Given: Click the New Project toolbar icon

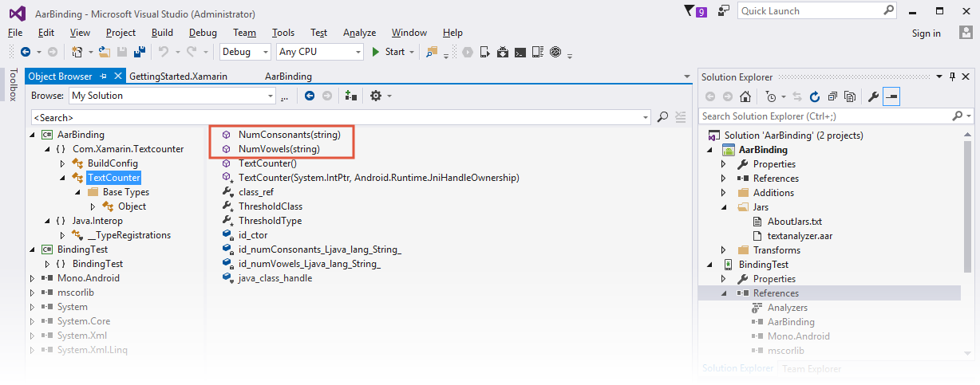Looking at the screenshot, I should 77,52.
